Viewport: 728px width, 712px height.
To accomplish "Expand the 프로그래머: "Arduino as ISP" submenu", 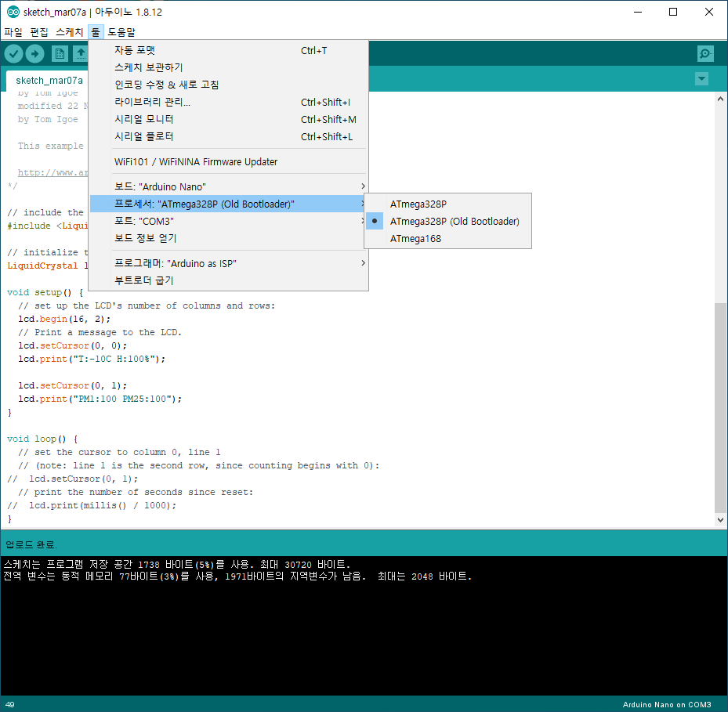I will point(228,263).
